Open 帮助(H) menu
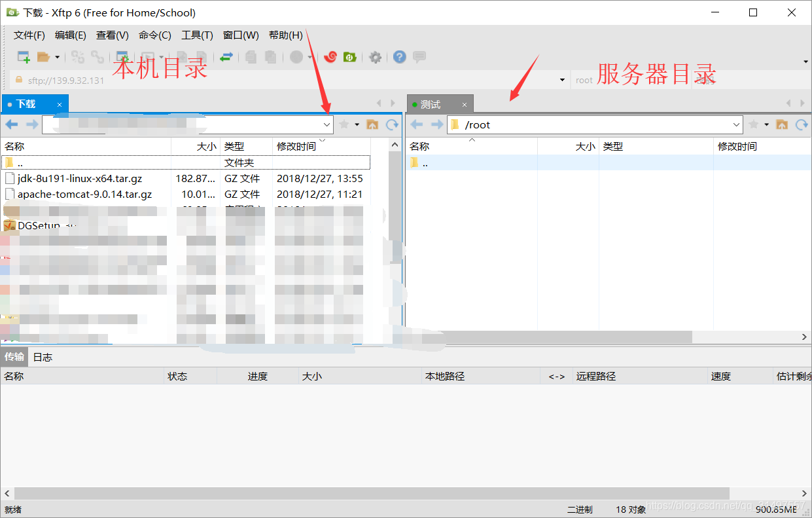This screenshot has height=518, width=812. [286, 35]
